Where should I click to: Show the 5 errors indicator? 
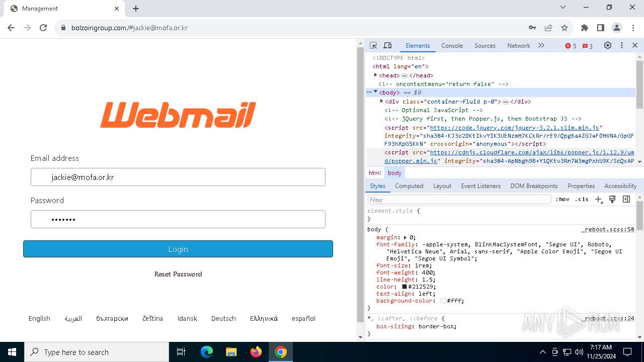tap(571, 46)
